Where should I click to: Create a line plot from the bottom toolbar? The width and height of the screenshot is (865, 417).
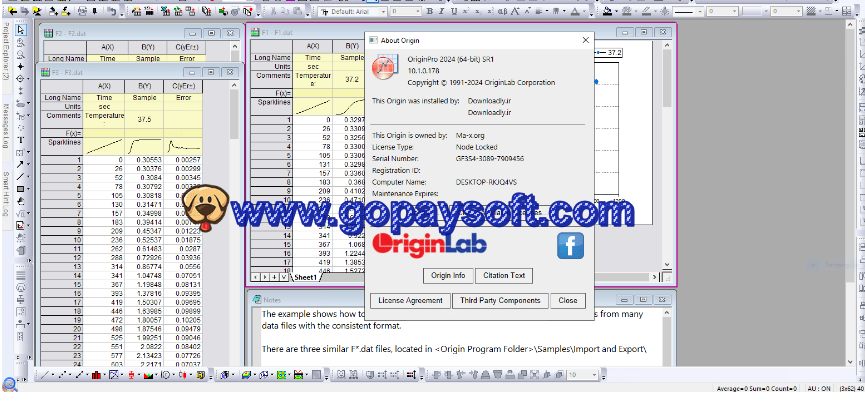tap(45, 375)
